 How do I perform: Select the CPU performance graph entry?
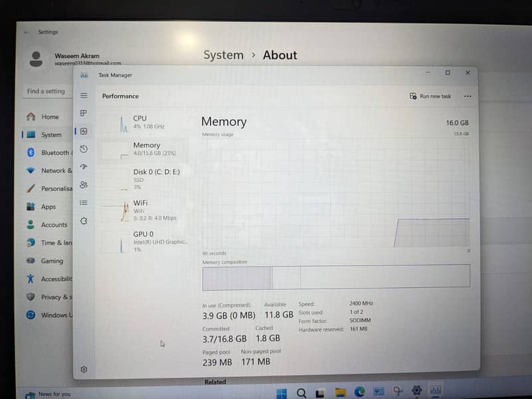[x=143, y=122]
